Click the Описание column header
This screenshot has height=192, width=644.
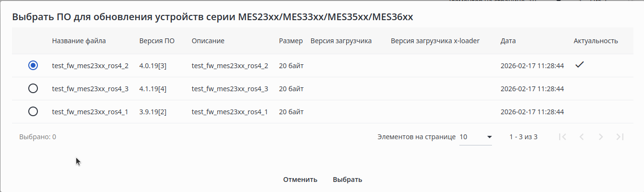[208, 41]
